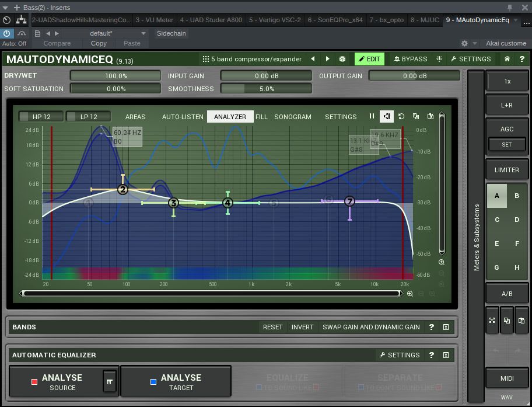Select EQ band node 2
This screenshot has width=532, height=407.
pos(123,189)
